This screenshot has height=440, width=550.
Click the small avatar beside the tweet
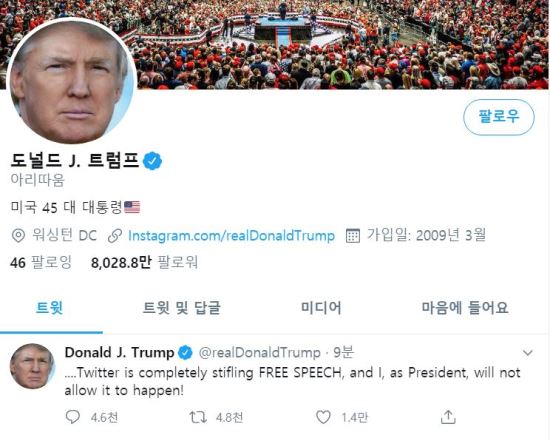tap(32, 366)
